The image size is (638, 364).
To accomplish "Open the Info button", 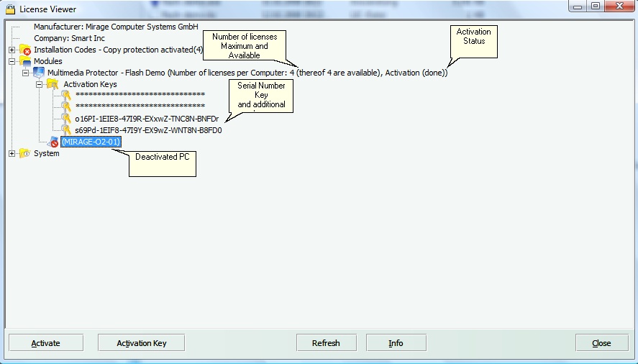I will tap(396, 343).
